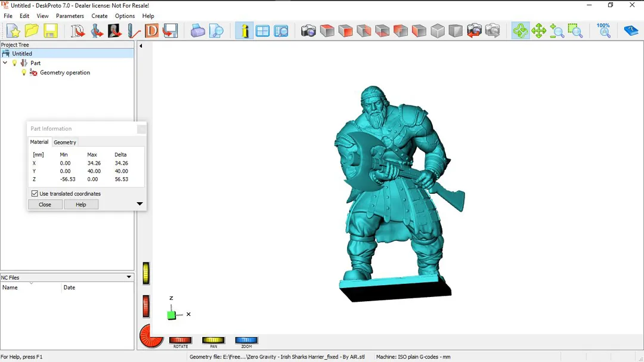Toggle Part visibility light bulb

click(x=14, y=63)
